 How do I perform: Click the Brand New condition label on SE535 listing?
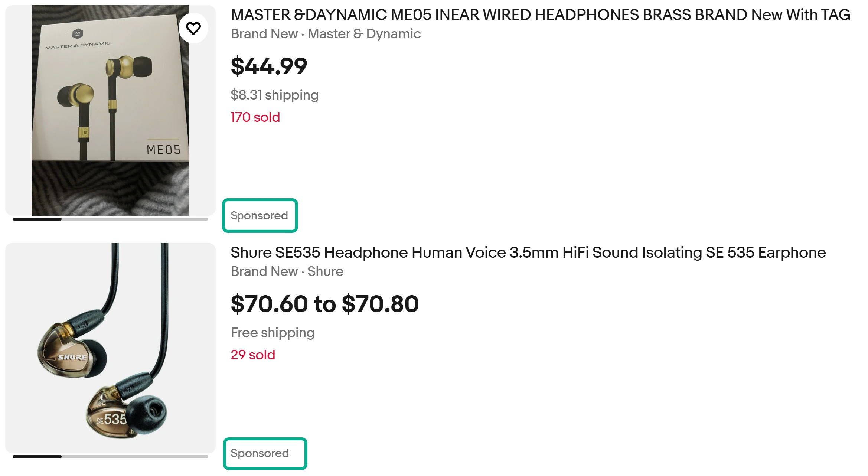264,271
